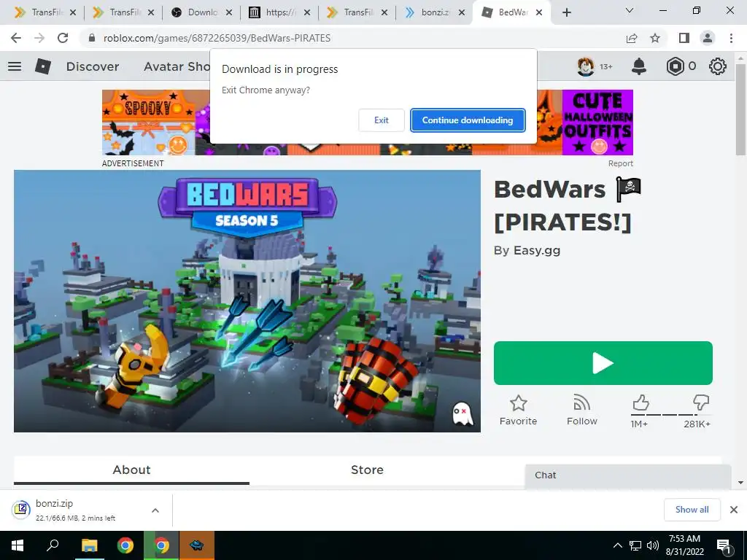
Task: Click the Report ad link
Action: tap(620, 163)
